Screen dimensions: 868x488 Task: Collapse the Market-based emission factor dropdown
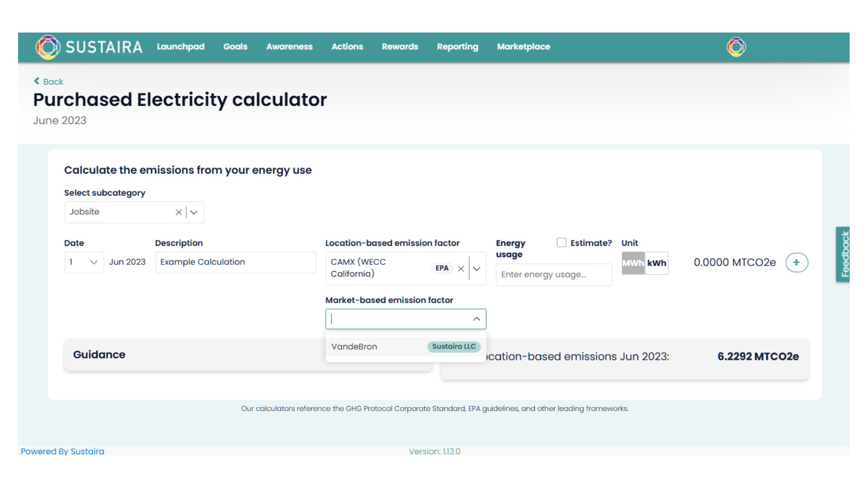click(x=476, y=319)
